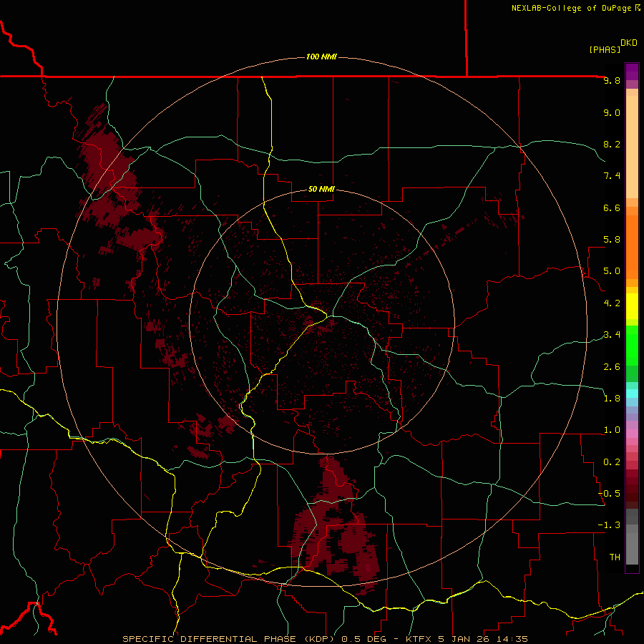Click the 4.2 value on the color scale
The width and height of the screenshot is (644, 644).
612,303
